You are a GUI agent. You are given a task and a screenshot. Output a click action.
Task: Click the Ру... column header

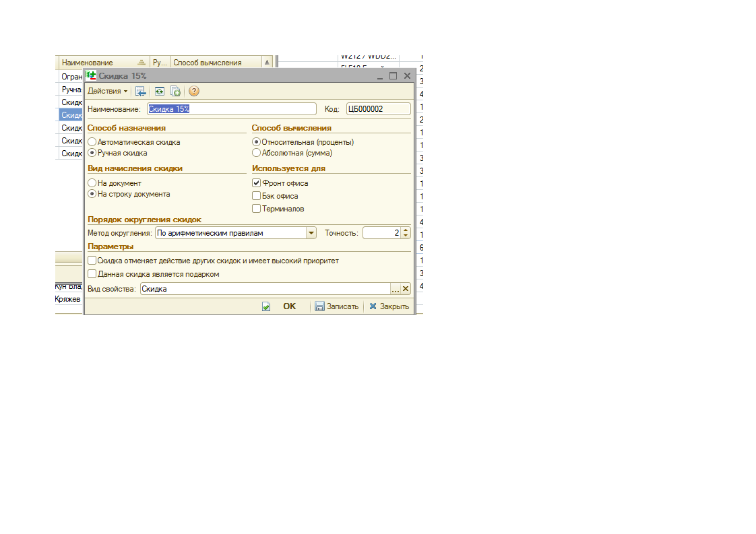[x=160, y=62]
